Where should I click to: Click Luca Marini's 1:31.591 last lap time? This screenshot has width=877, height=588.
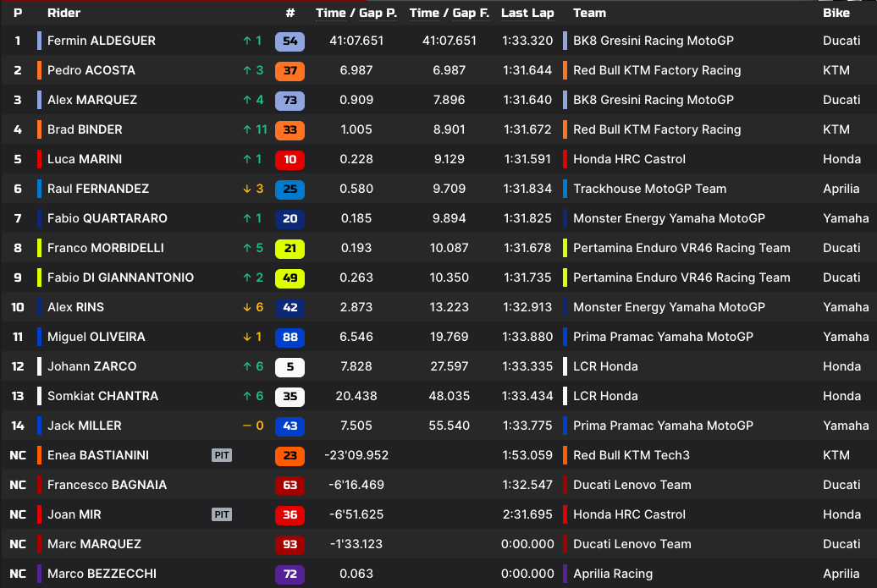click(x=527, y=159)
